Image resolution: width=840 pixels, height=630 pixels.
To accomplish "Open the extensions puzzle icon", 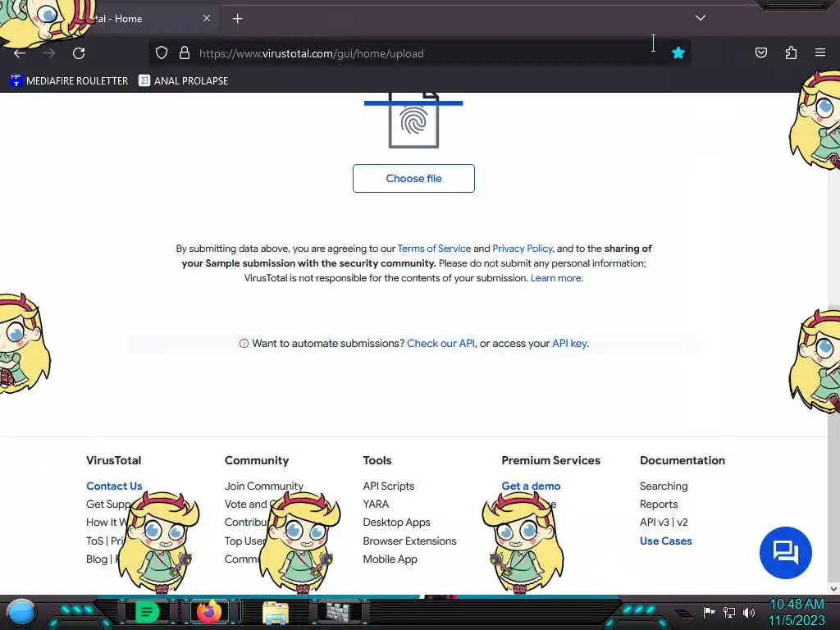I will [791, 52].
